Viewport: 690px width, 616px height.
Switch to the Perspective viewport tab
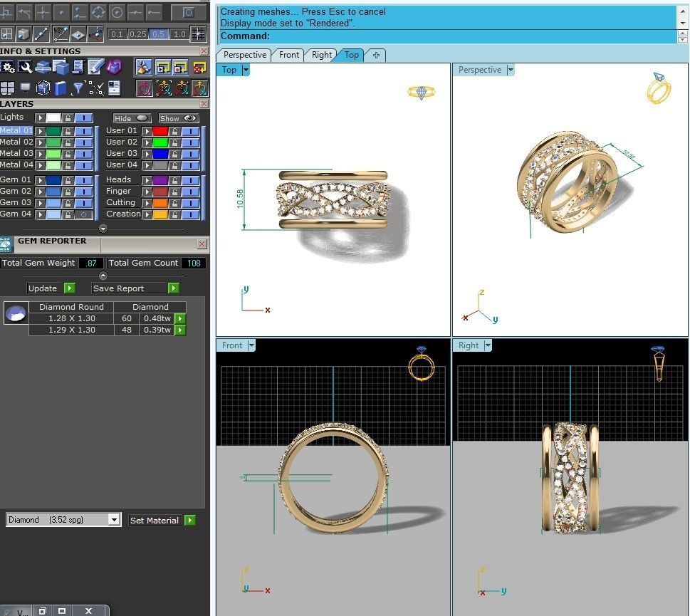245,55
